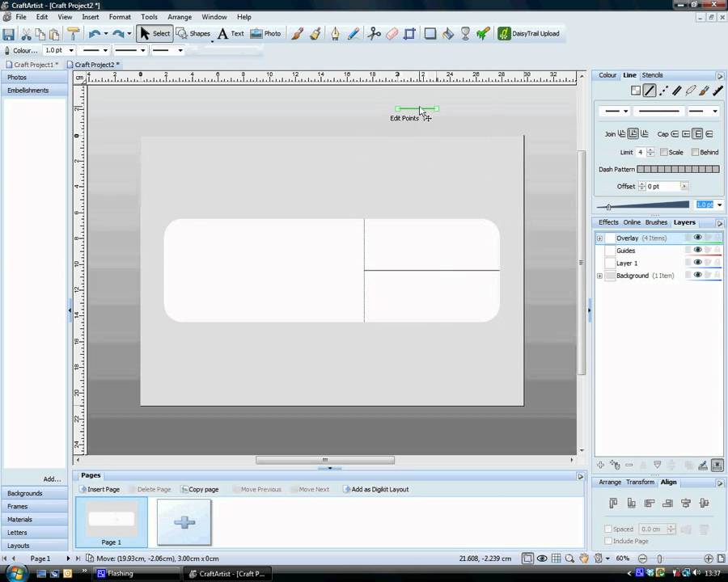728x582 pixels.
Task: Select the Page 1 thumbnail
Action: pos(112,522)
